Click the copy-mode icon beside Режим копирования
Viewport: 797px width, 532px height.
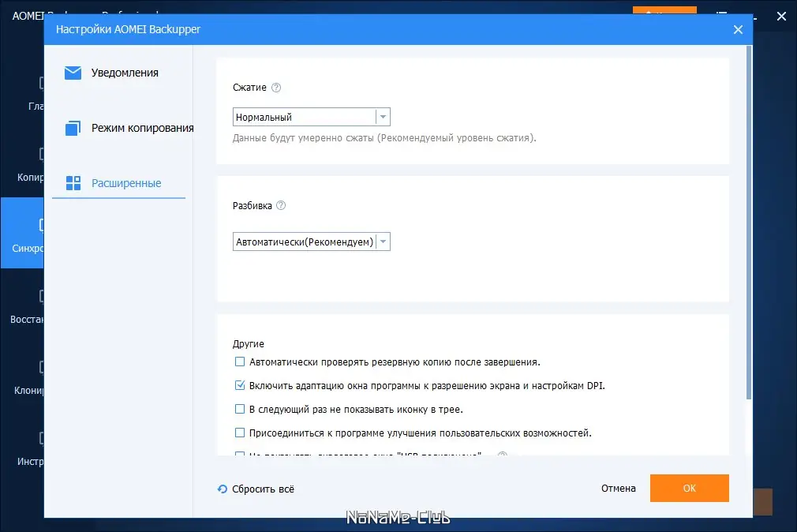(x=73, y=128)
